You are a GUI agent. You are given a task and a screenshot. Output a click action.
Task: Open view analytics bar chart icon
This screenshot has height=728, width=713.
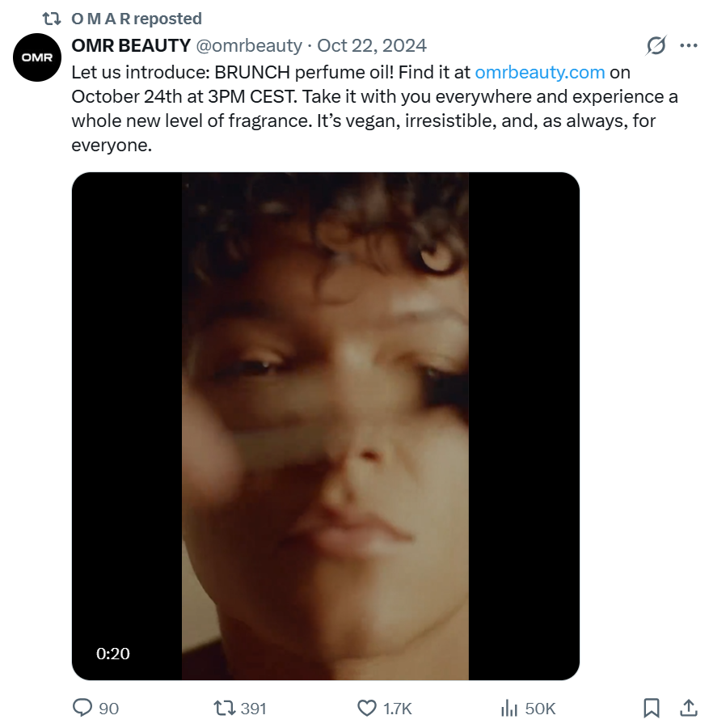[x=509, y=708]
